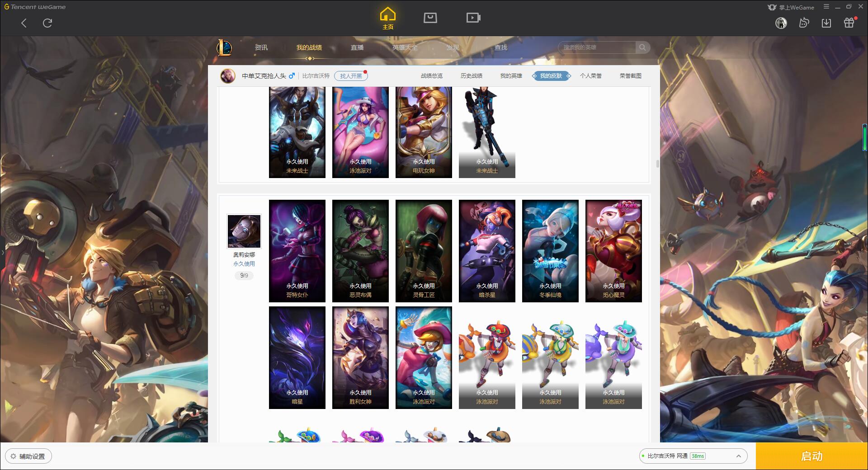Open the 发现 tab
The image size is (868, 470).
click(453, 47)
